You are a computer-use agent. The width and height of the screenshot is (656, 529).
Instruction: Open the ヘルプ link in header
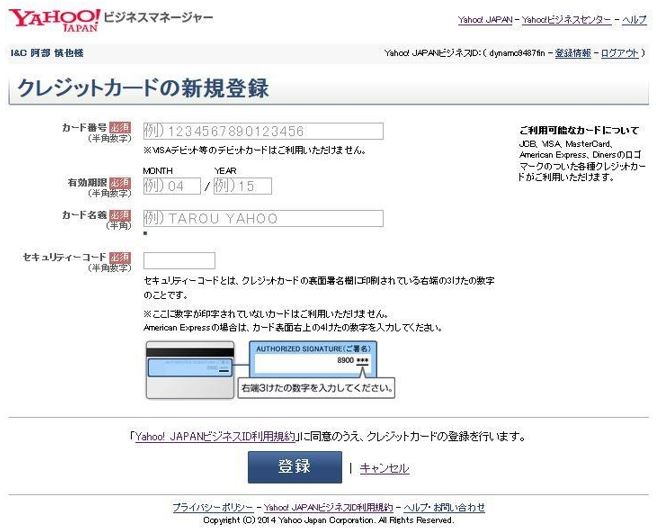[x=634, y=20]
